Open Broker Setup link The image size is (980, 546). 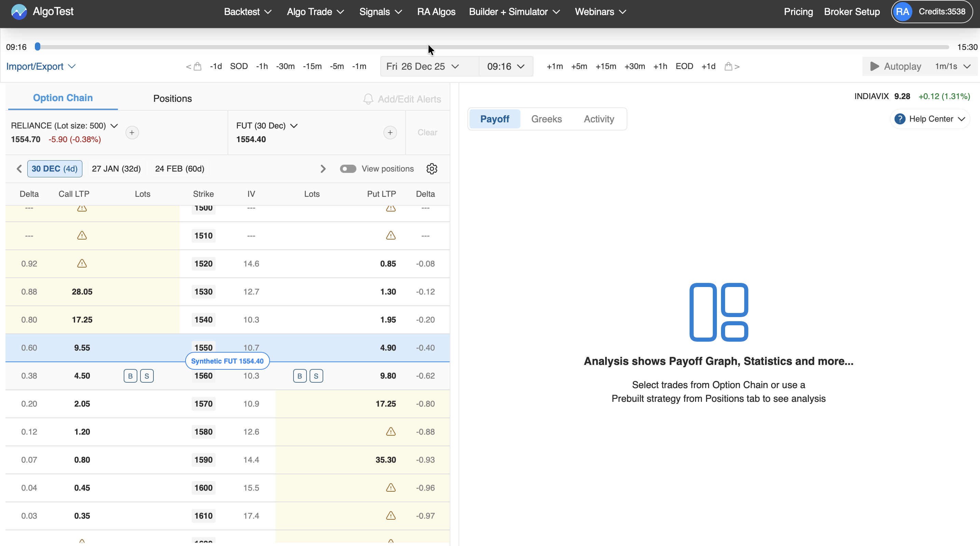tap(852, 12)
